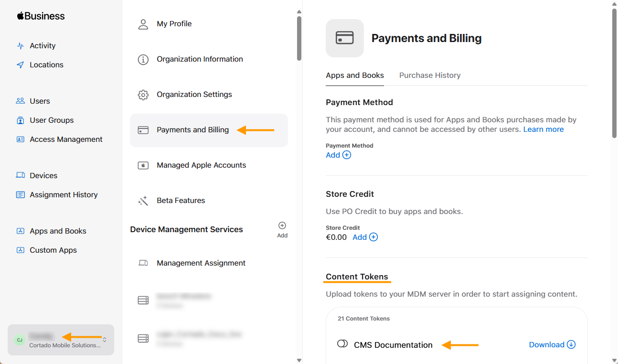Click the Apple Business logo

pyautogui.click(x=41, y=16)
